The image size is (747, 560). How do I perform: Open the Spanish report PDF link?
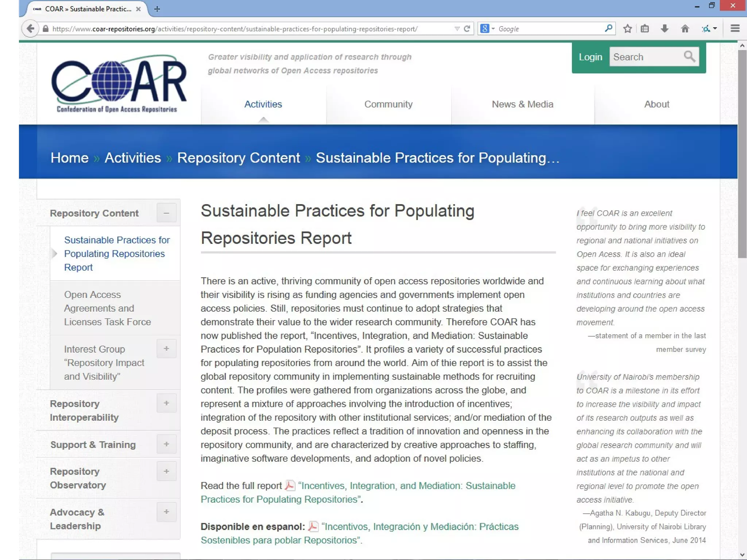419,527
